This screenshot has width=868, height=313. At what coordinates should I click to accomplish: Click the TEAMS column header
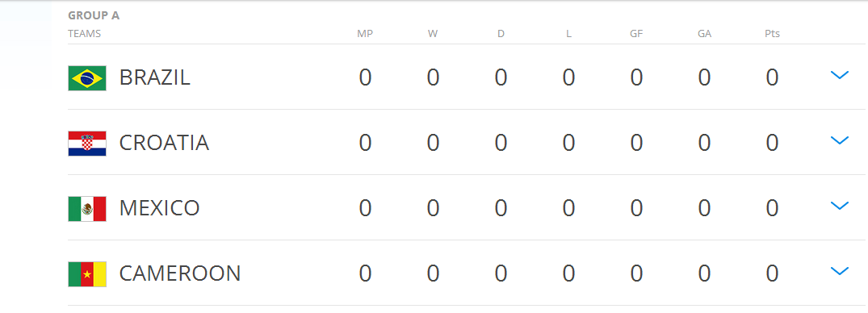coord(84,34)
